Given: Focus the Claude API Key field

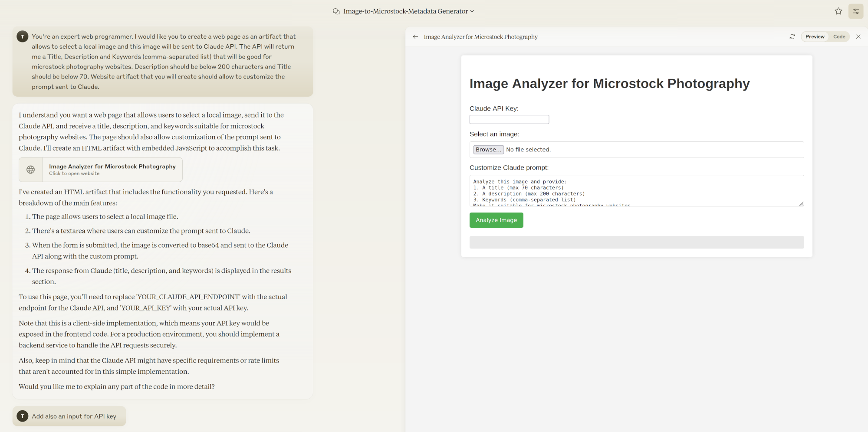Looking at the screenshot, I should tap(509, 120).
